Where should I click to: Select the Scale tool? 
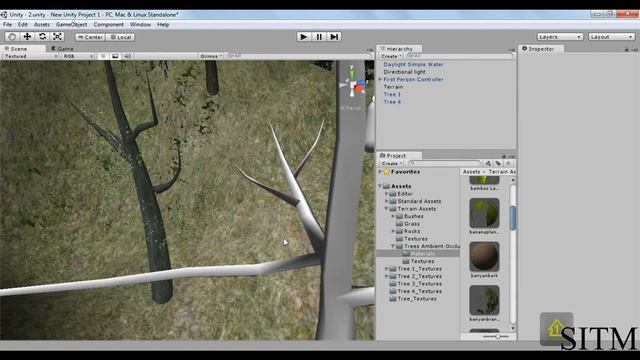(x=58, y=37)
